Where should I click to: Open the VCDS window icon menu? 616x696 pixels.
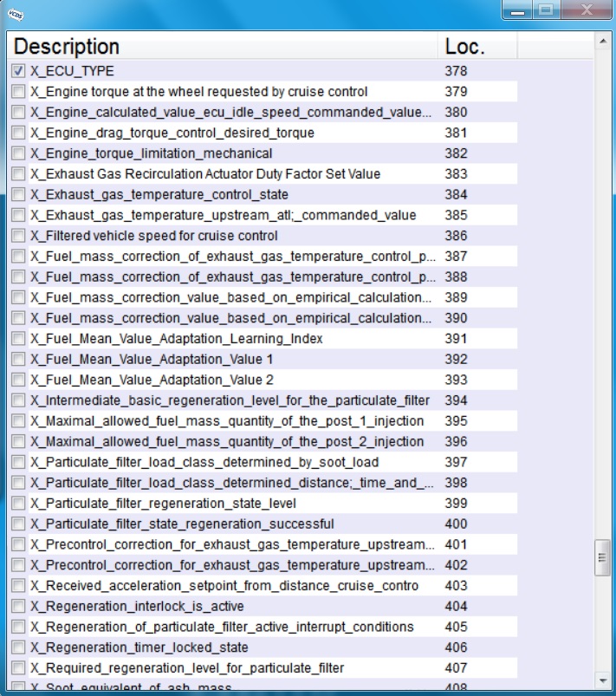(16, 15)
